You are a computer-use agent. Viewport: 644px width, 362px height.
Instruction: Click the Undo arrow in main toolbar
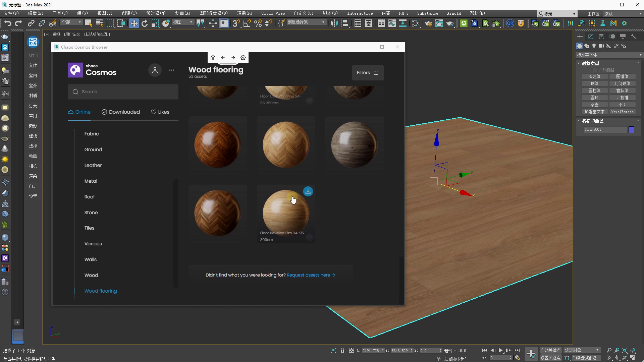[8, 23]
